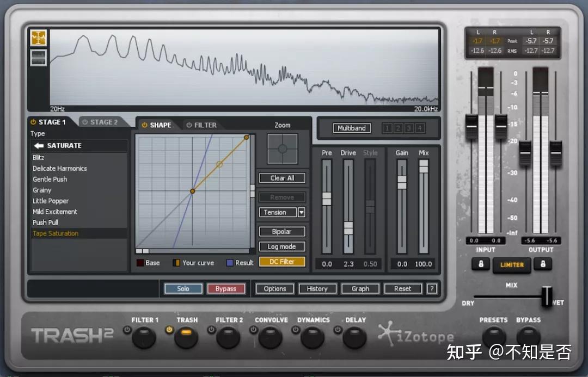Switch to the Stage 2 tab
Viewport: 588px width, 377px height.
coord(103,122)
